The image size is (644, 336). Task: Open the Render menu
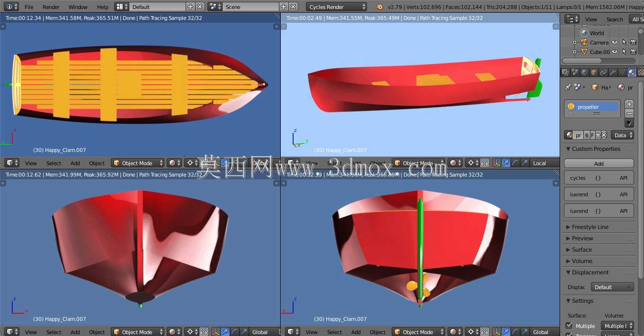(51, 7)
